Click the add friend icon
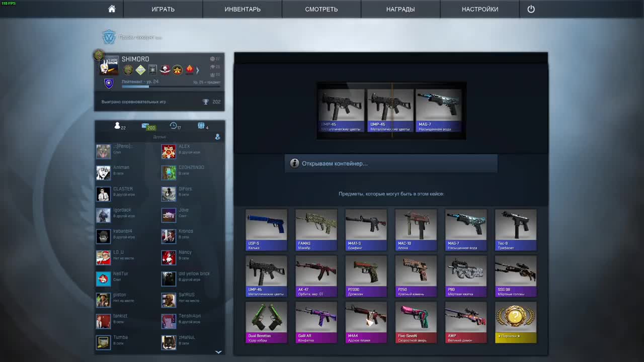The width and height of the screenshot is (644, 362). (x=217, y=137)
